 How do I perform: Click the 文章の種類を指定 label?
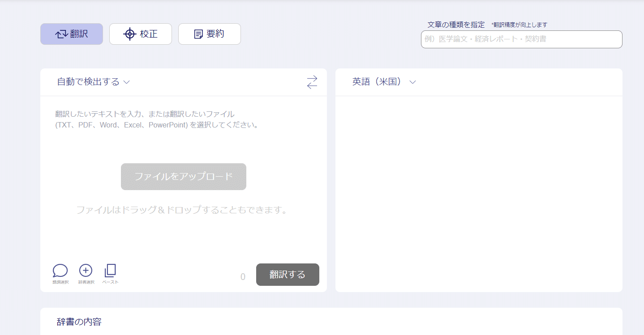456,25
